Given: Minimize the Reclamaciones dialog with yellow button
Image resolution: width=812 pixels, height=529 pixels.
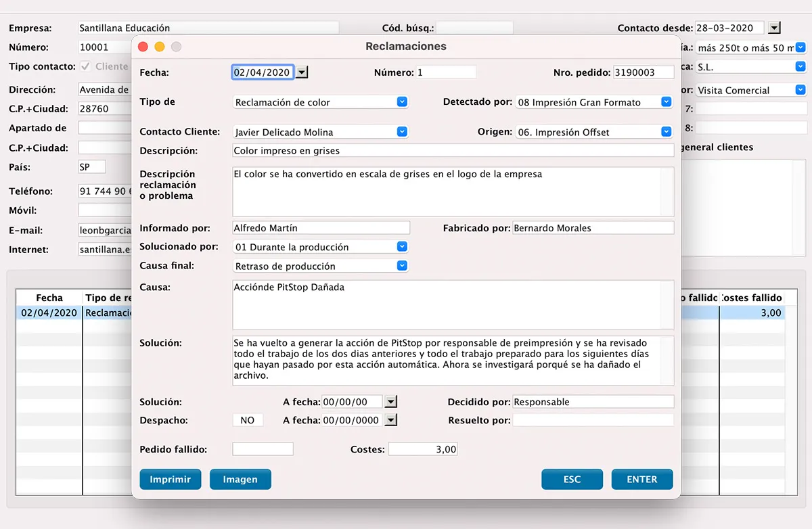Looking at the screenshot, I should pos(160,47).
